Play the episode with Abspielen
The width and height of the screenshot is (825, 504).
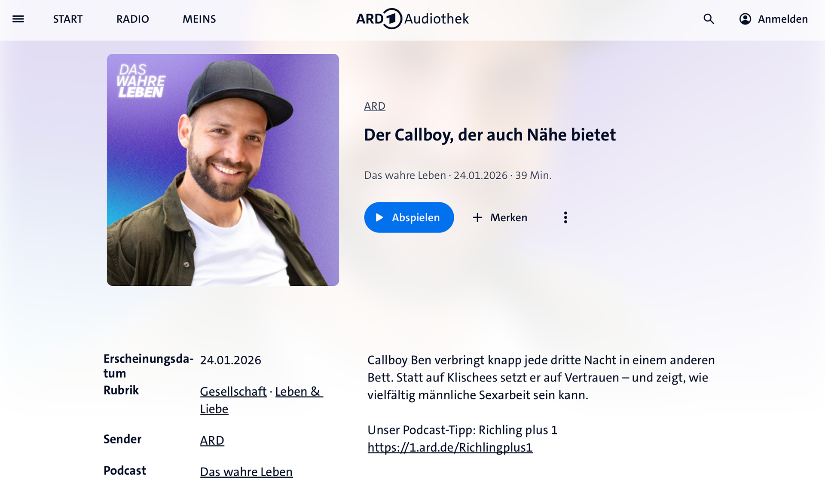409,217
